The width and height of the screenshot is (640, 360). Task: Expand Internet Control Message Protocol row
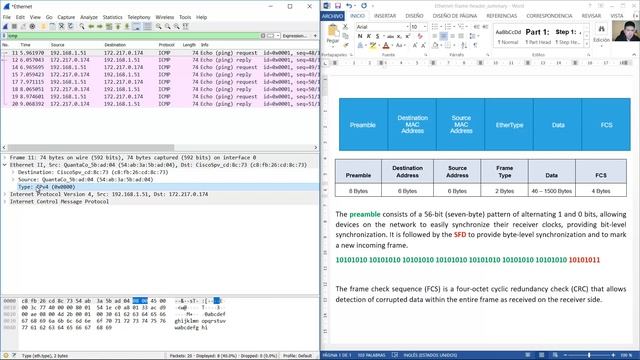tap(5, 202)
